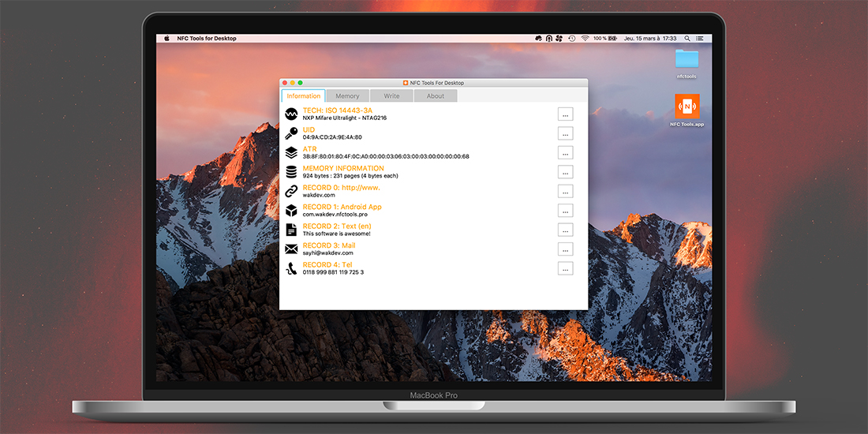Select the nfctools folder on the desktop
The height and width of the screenshot is (434, 868).
pos(687,64)
